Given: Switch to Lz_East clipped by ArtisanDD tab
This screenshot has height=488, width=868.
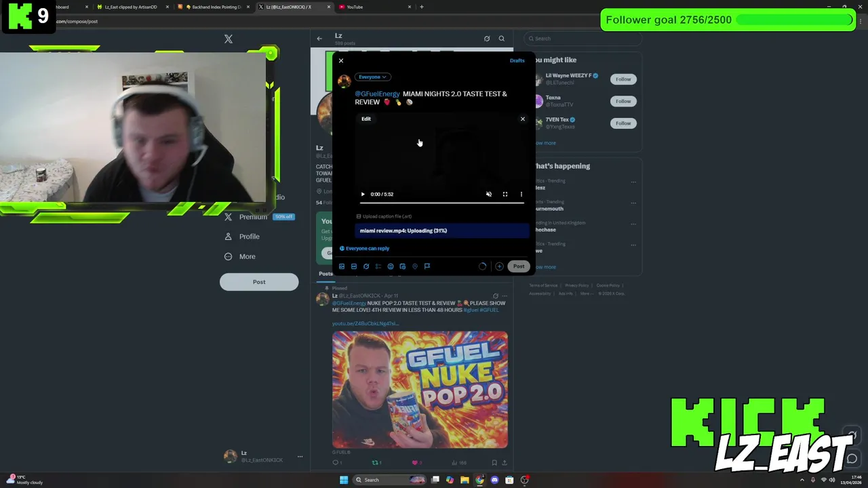Looking at the screenshot, I should coord(132,7).
